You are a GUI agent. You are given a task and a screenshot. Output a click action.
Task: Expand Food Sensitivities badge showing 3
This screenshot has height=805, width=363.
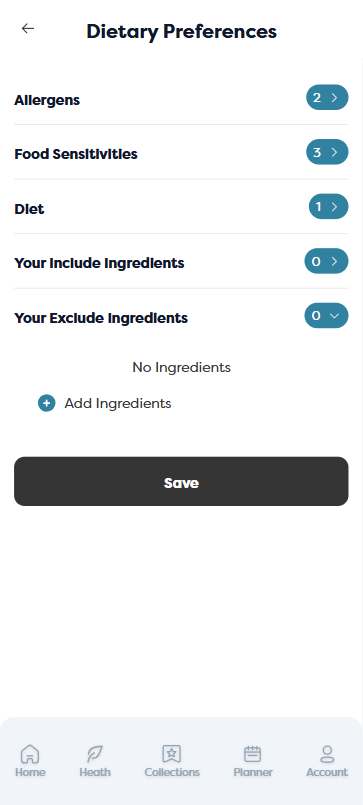(x=327, y=152)
